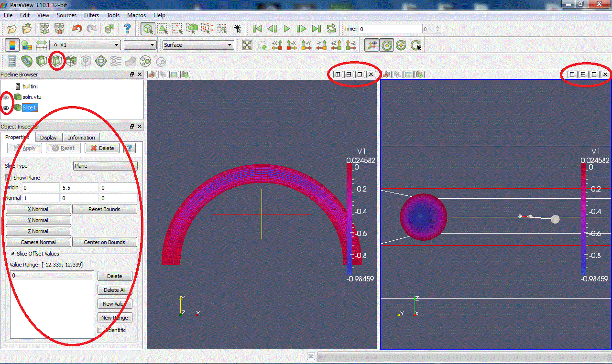Set view direction to +X

click(277, 45)
